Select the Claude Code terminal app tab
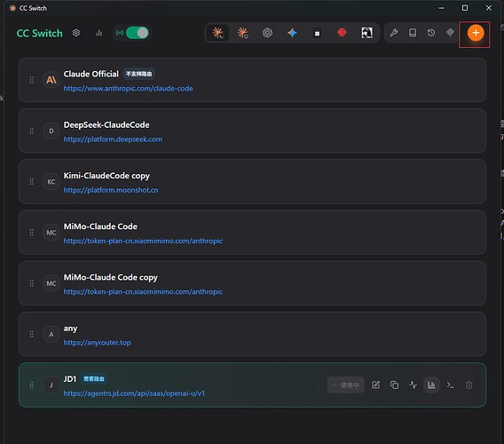504x444 pixels. [218, 33]
